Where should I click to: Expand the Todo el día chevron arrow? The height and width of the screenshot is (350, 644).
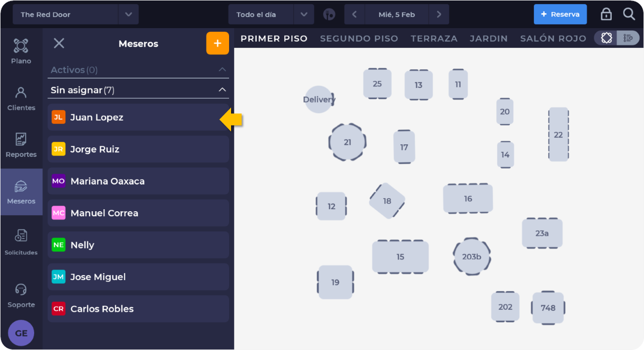[304, 14]
